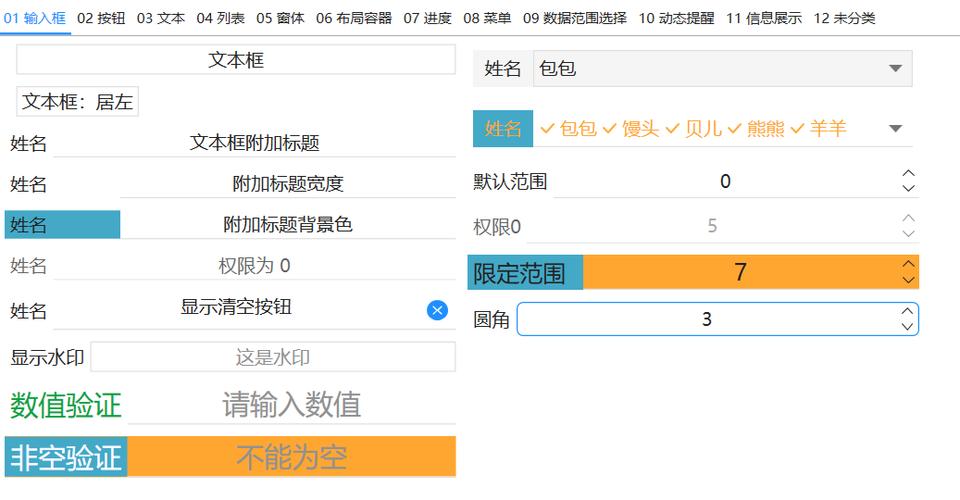The height and width of the screenshot is (500, 960).
Task: Expand the multi-select 姓名 dropdown arrow
Action: point(895,129)
